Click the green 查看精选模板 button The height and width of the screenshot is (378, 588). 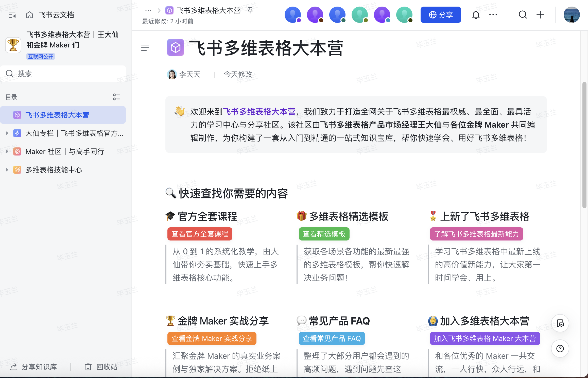point(324,234)
